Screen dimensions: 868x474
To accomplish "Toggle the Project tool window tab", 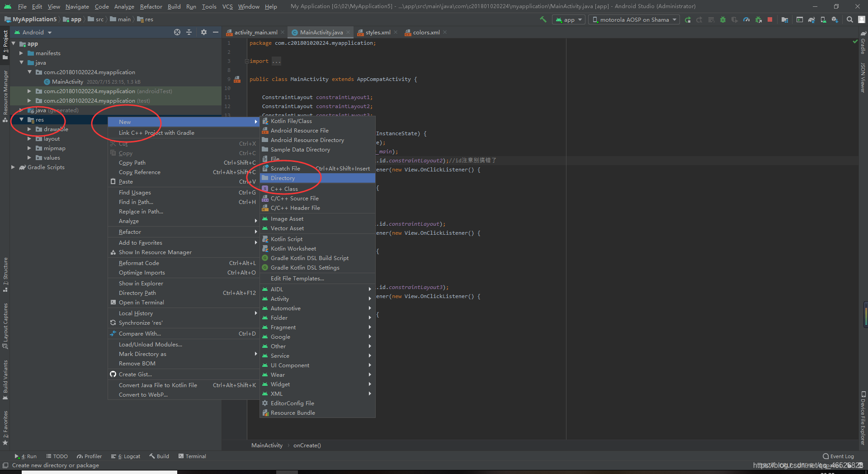I will [5, 44].
